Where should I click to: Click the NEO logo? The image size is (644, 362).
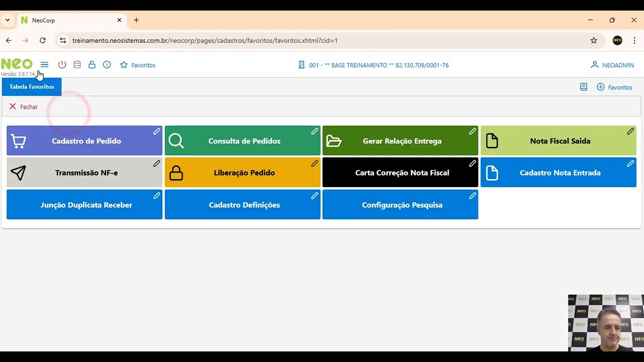pos(17,64)
